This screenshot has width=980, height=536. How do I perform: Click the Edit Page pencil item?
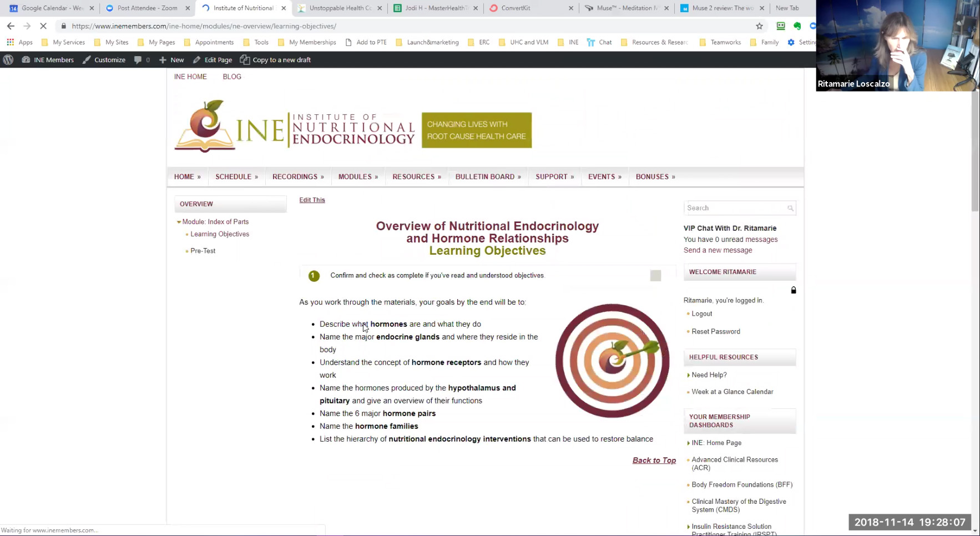(x=213, y=60)
